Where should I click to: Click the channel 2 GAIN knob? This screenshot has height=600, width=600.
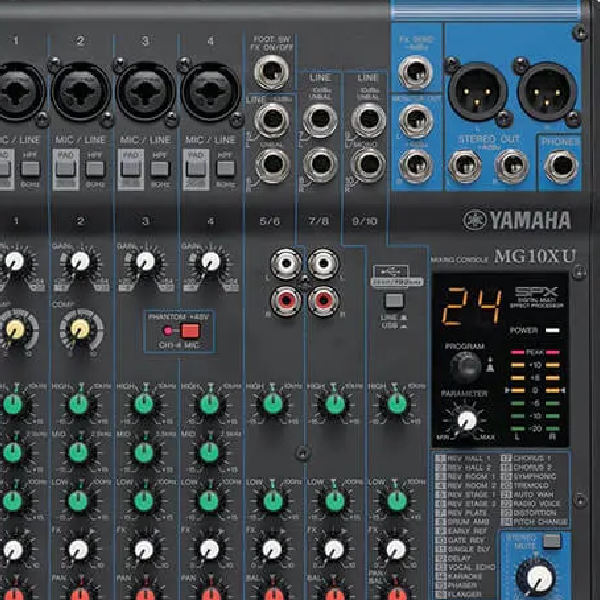coord(81,262)
